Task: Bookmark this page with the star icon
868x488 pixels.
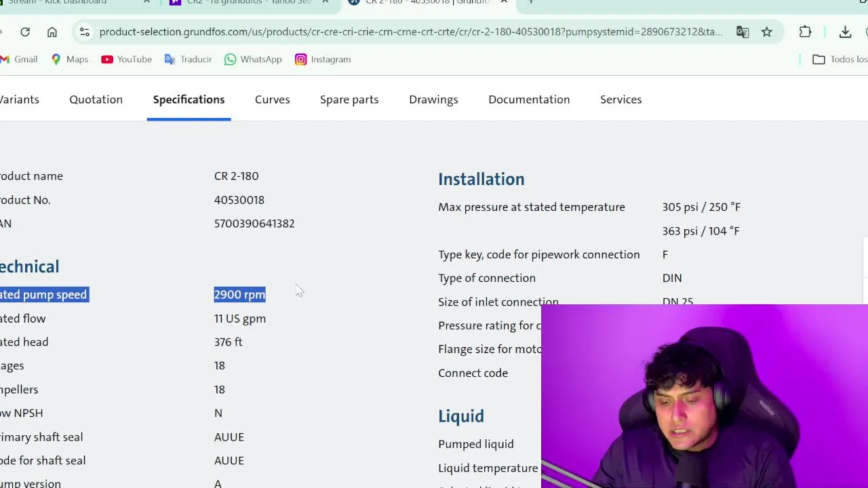Action: (x=767, y=32)
